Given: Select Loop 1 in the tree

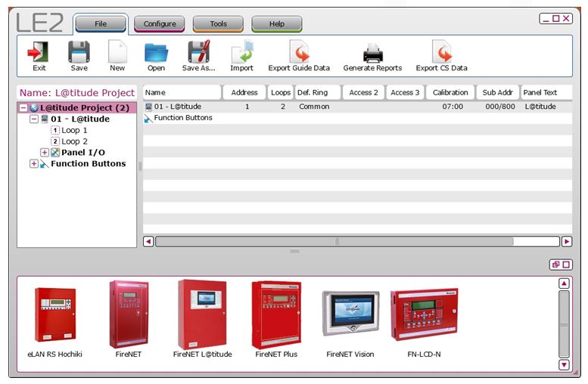Looking at the screenshot, I should [x=74, y=130].
